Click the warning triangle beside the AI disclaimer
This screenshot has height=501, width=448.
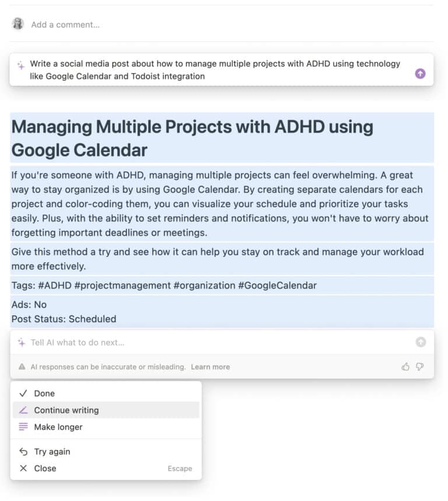coord(22,367)
